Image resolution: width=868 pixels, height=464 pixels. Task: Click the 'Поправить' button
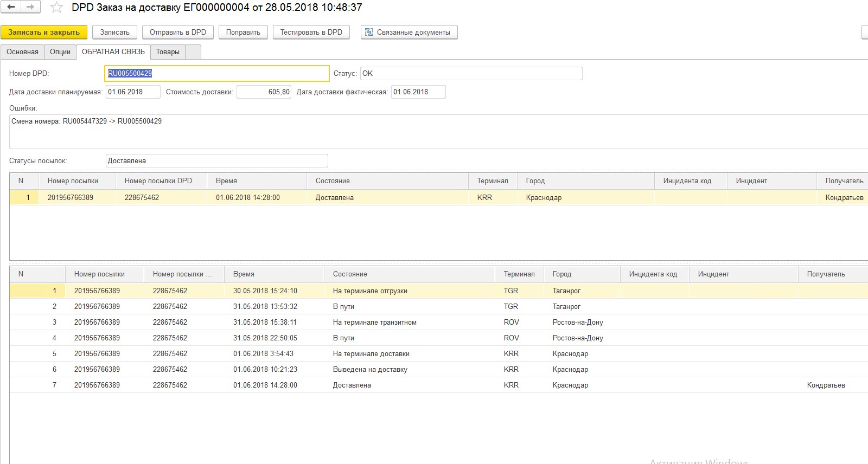click(x=243, y=33)
